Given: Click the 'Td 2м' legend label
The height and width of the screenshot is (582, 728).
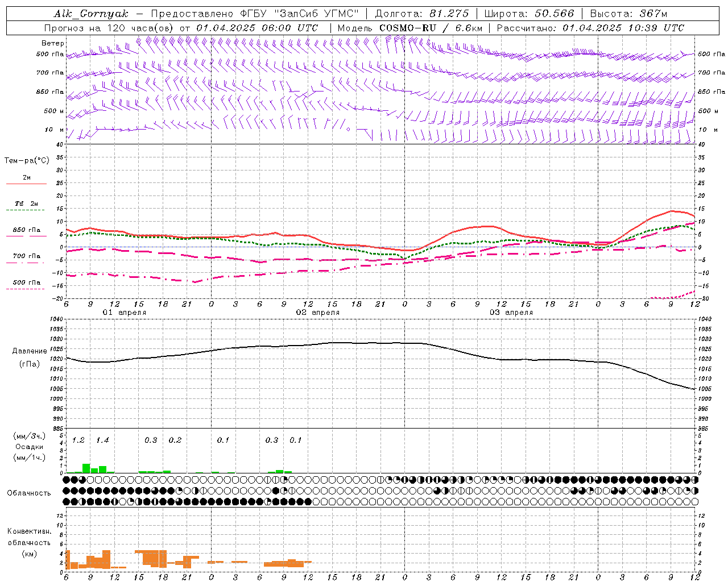Looking at the screenshot, I should click(27, 203).
